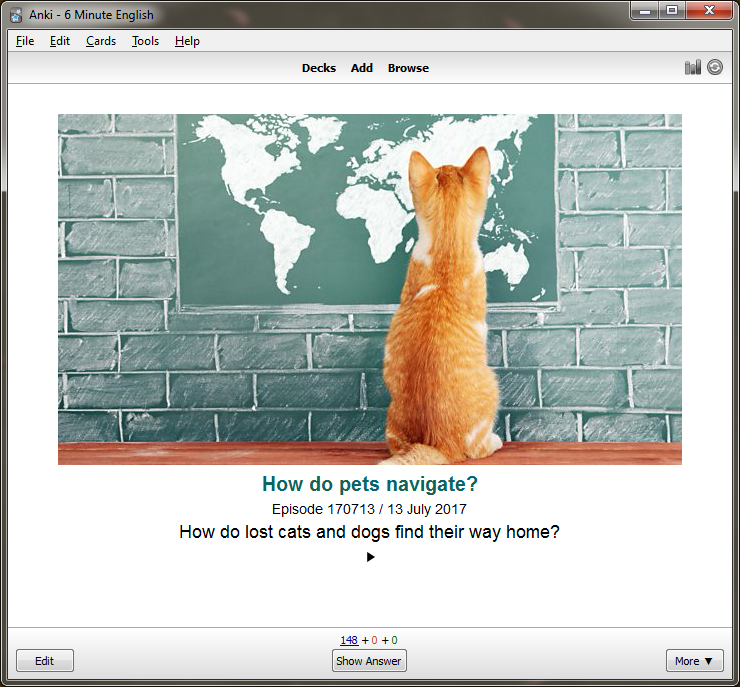
Task: Click the question about lost cats and dogs
Action: coord(369,532)
